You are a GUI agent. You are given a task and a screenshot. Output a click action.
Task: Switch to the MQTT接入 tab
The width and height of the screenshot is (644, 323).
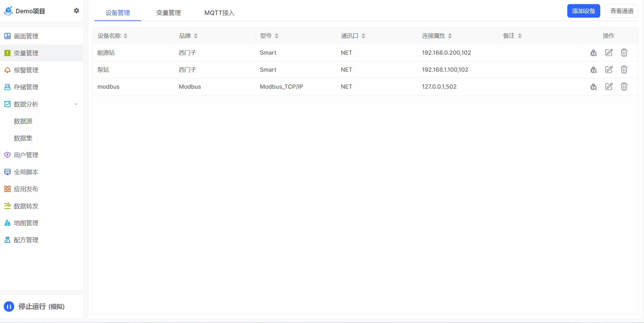click(220, 13)
